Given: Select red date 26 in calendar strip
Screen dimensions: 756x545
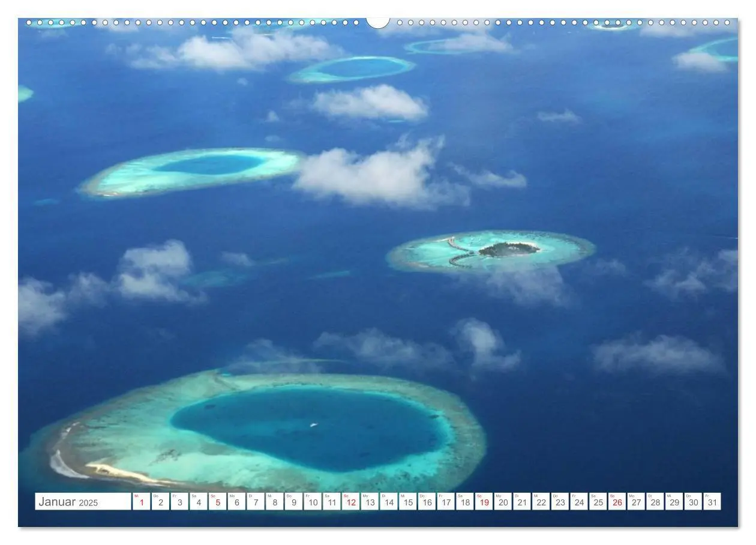Looking at the screenshot, I should pos(617,502).
